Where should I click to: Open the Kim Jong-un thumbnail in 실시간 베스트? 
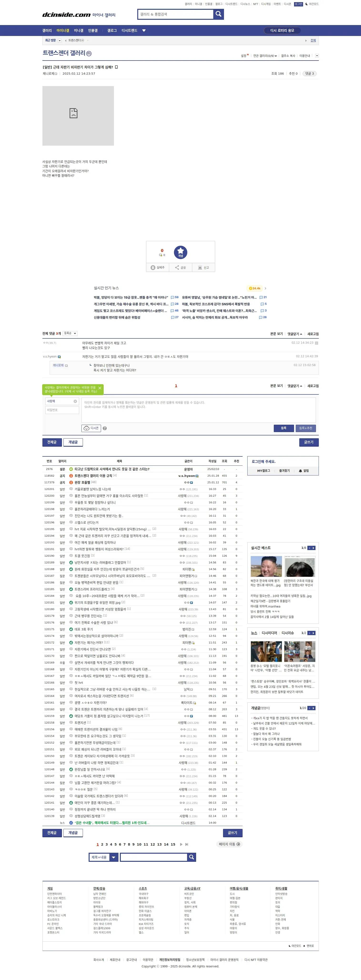point(266,567)
